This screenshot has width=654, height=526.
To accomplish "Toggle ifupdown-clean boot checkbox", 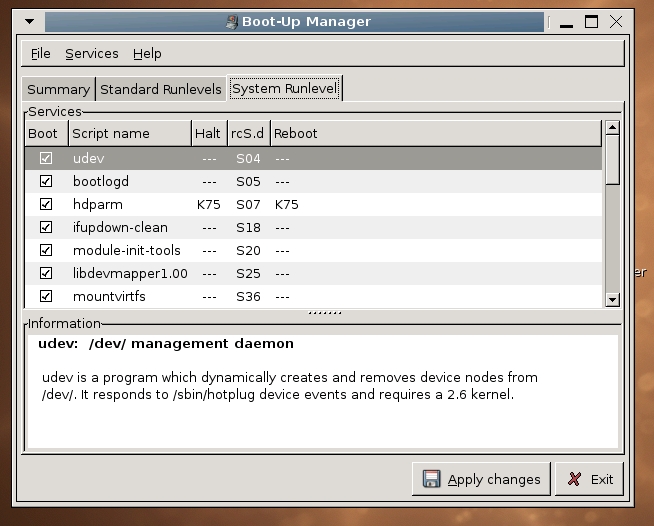I will [45, 227].
